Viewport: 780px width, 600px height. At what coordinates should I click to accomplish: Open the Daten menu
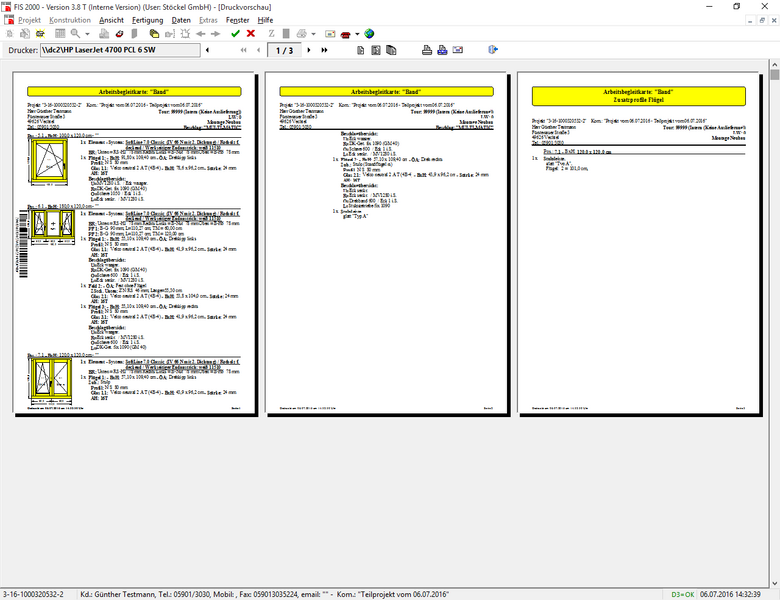(x=181, y=20)
